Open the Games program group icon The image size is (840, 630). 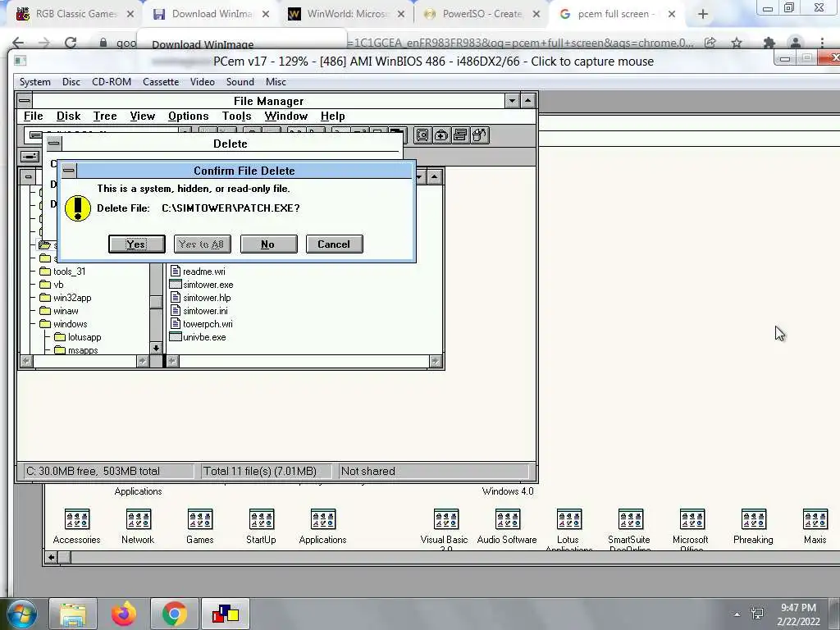(200, 527)
